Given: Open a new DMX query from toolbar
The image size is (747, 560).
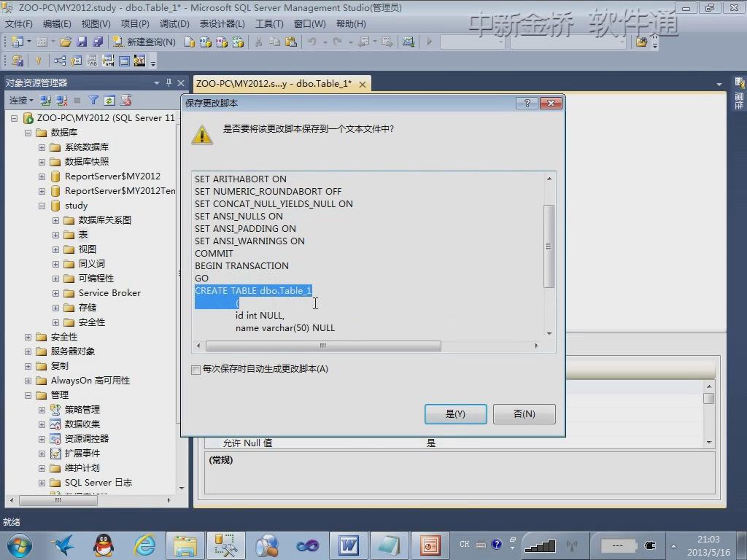Looking at the screenshot, I should coord(222,42).
